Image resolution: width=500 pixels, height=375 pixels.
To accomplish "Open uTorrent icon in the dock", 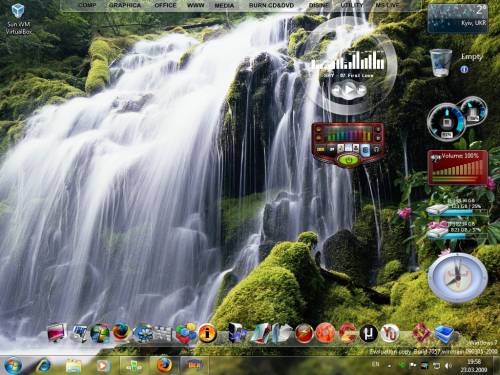I will pos(368,332).
